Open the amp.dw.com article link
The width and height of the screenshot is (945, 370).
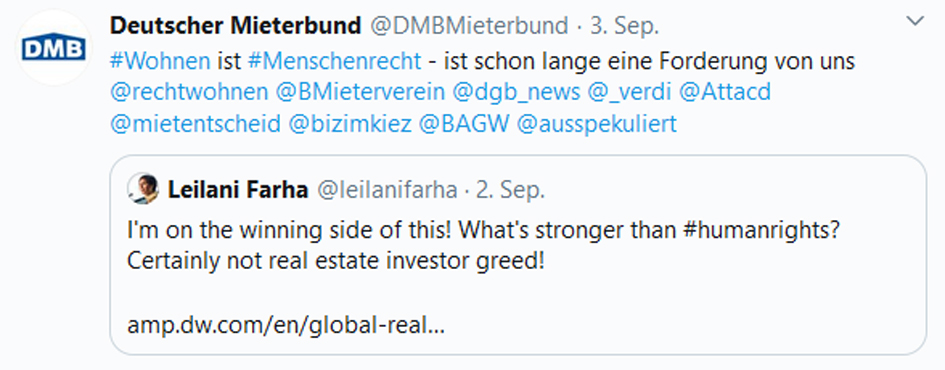point(286,326)
